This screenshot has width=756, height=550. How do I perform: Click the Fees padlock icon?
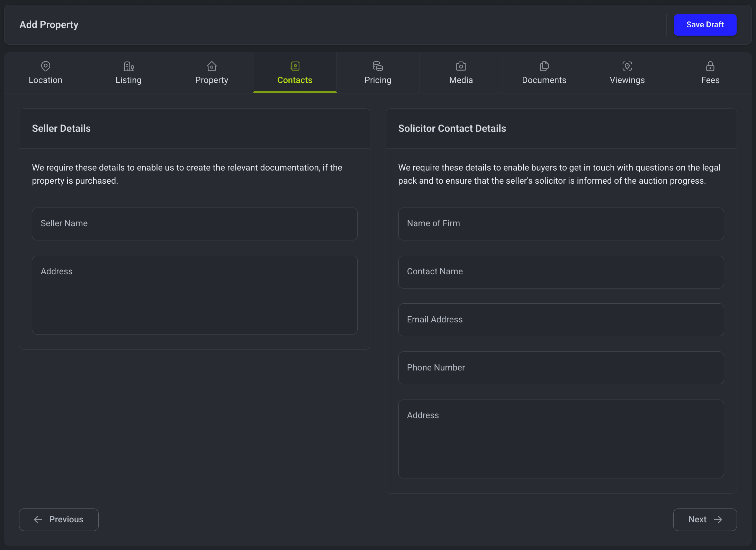pos(710,66)
